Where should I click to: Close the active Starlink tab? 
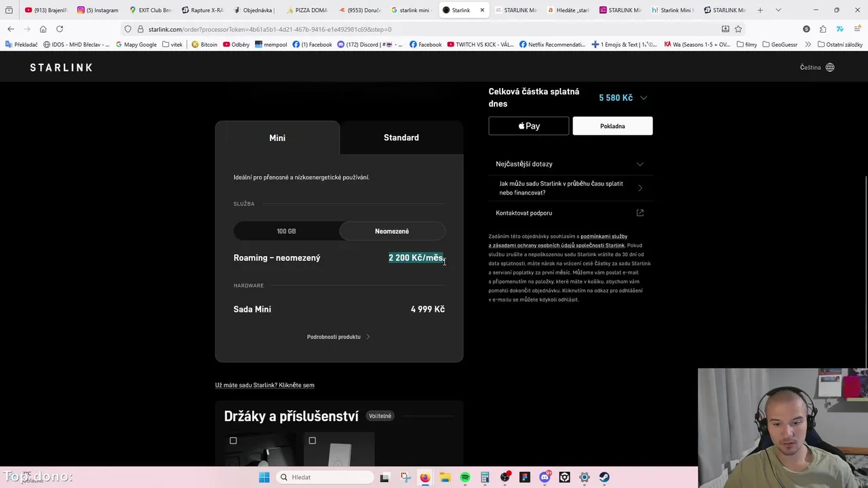click(482, 10)
